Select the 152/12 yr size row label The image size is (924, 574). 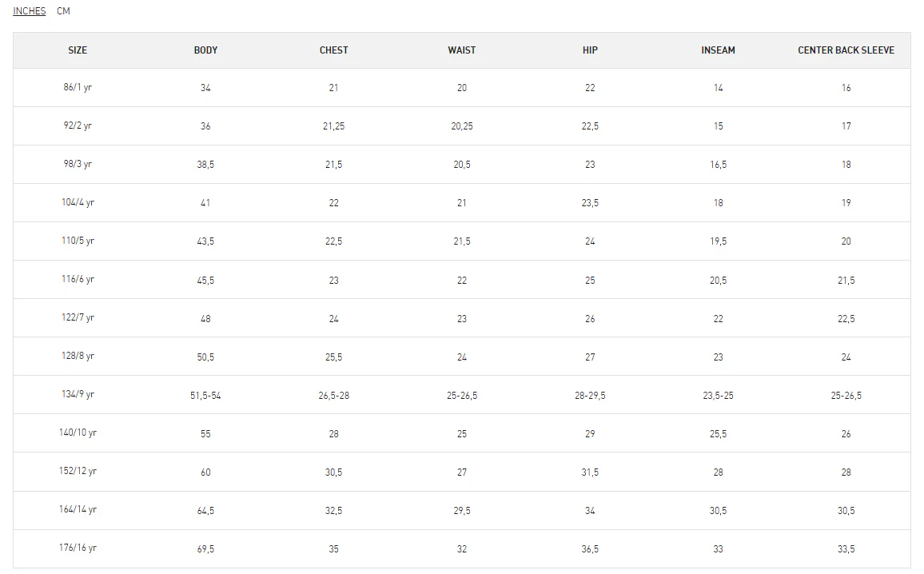tap(78, 471)
